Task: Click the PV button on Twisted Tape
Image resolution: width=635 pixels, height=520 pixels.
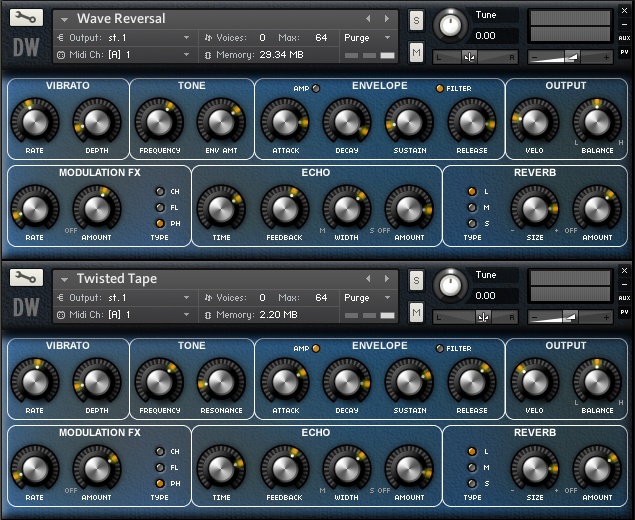Action: [x=624, y=312]
